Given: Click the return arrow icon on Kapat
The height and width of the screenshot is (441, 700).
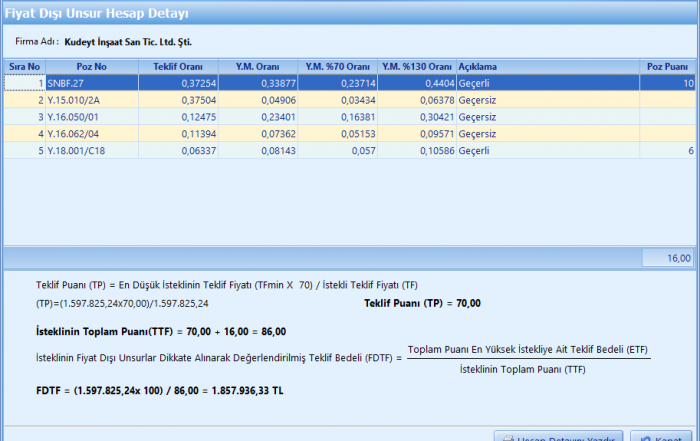Looking at the screenshot, I should (x=642, y=438).
